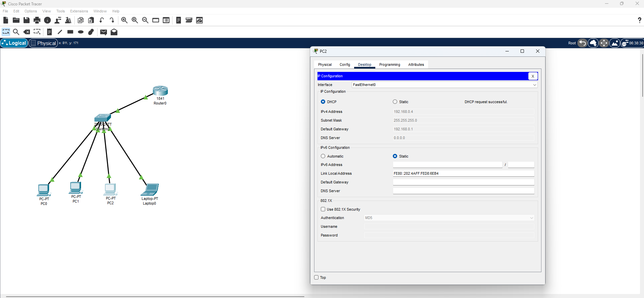The height and width of the screenshot is (298, 644).
Task: Reset zoom with magnifier R icon
Action: [135, 20]
